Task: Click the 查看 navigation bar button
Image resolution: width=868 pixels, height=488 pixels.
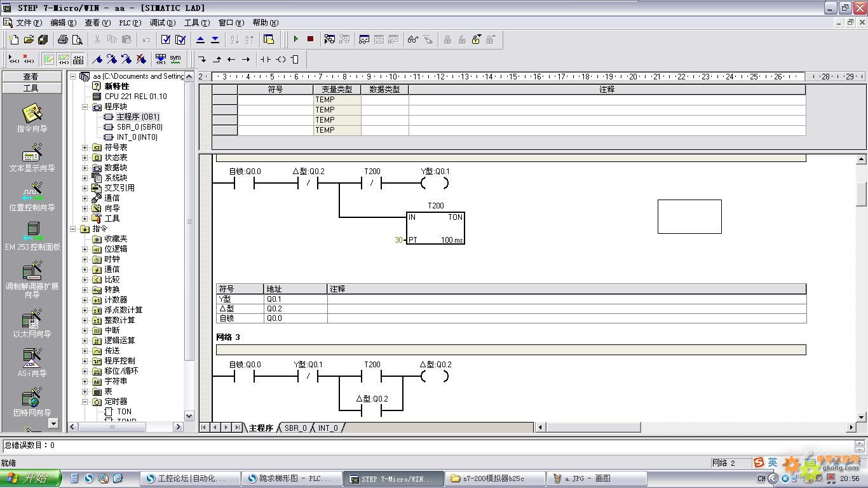Action: click(x=31, y=76)
